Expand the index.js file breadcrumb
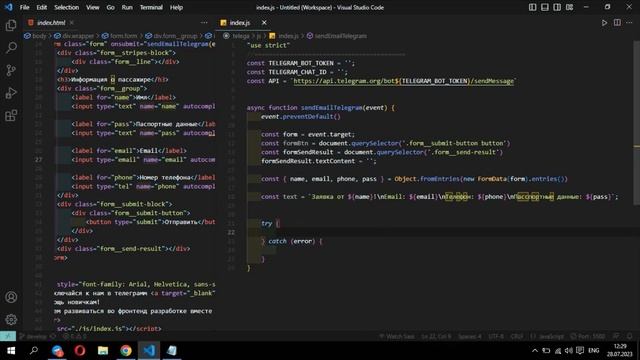 284,36
